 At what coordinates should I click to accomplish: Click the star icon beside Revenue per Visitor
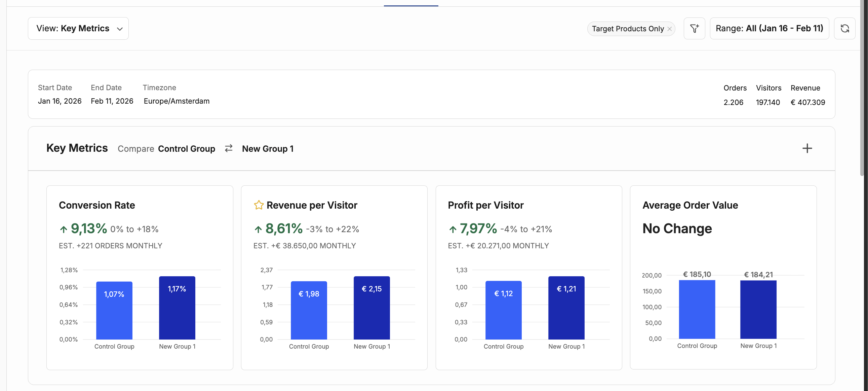pos(259,205)
